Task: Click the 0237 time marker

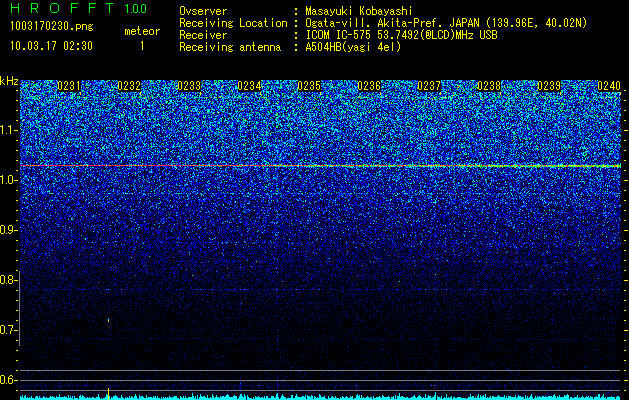Action: tap(429, 86)
